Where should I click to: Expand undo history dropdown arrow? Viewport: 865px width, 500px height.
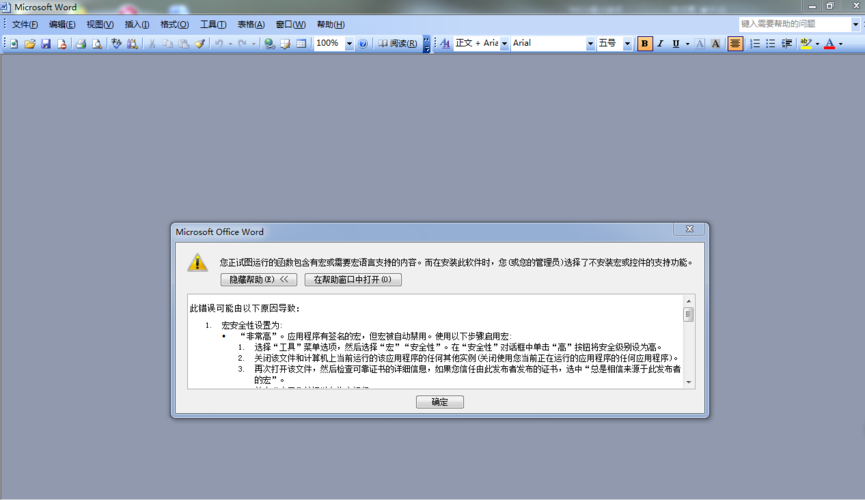230,44
